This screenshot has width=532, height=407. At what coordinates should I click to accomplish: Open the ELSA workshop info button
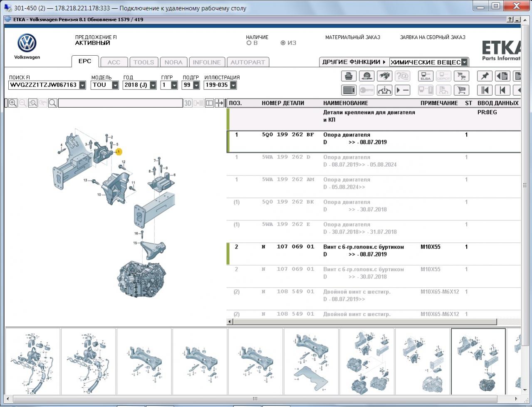426,76
